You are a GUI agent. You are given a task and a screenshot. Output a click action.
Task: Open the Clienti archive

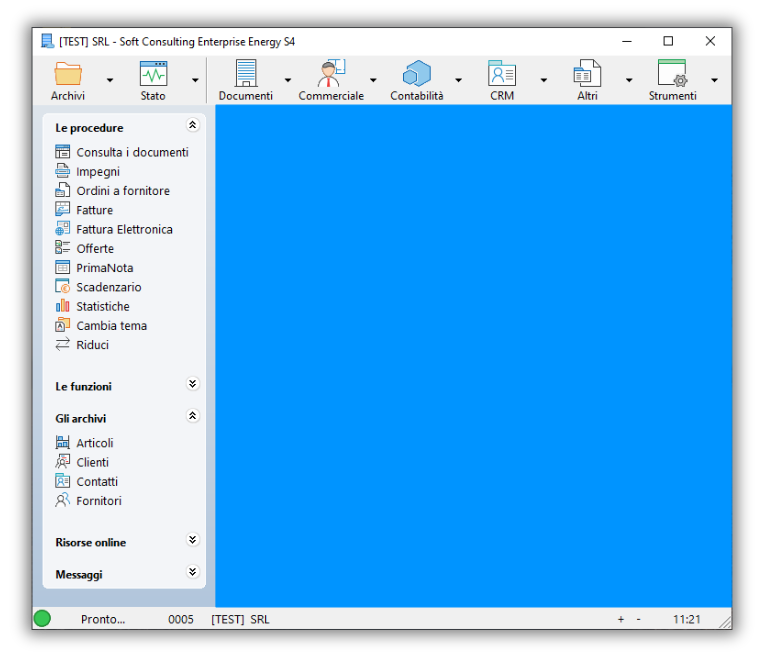click(x=92, y=462)
